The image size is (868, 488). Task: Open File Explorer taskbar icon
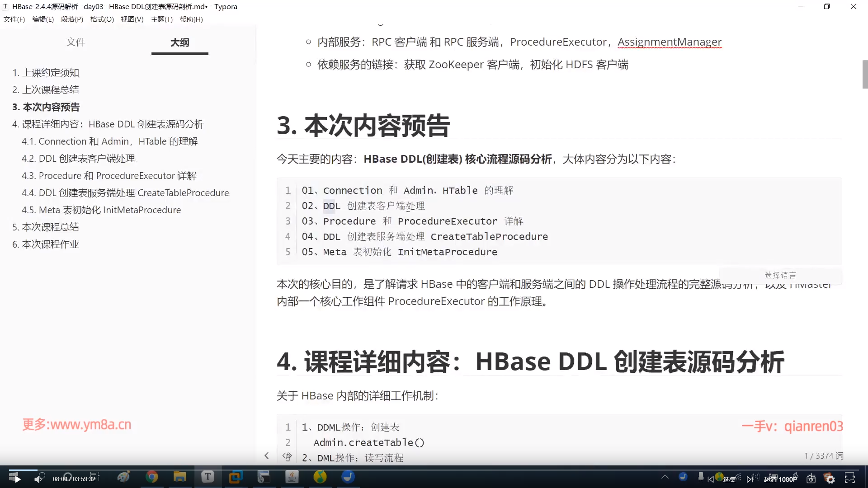point(179,477)
